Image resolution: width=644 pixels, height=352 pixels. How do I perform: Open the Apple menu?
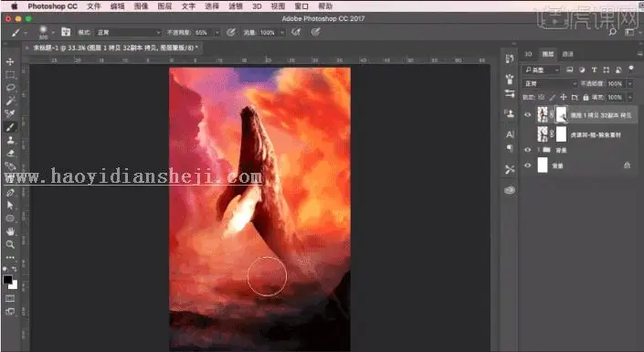click(x=14, y=6)
